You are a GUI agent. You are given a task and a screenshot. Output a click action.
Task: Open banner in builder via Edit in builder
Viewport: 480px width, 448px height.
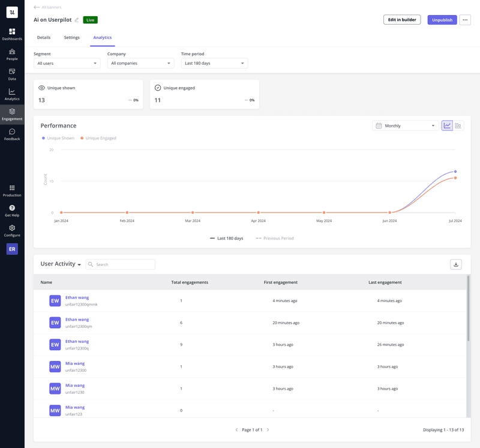point(402,20)
